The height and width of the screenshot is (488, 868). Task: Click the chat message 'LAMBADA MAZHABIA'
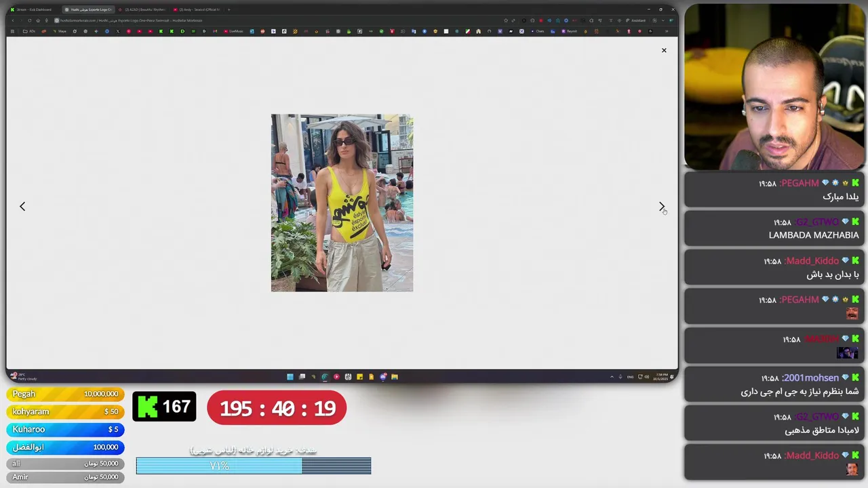pyautogui.click(x=814, y=235)
